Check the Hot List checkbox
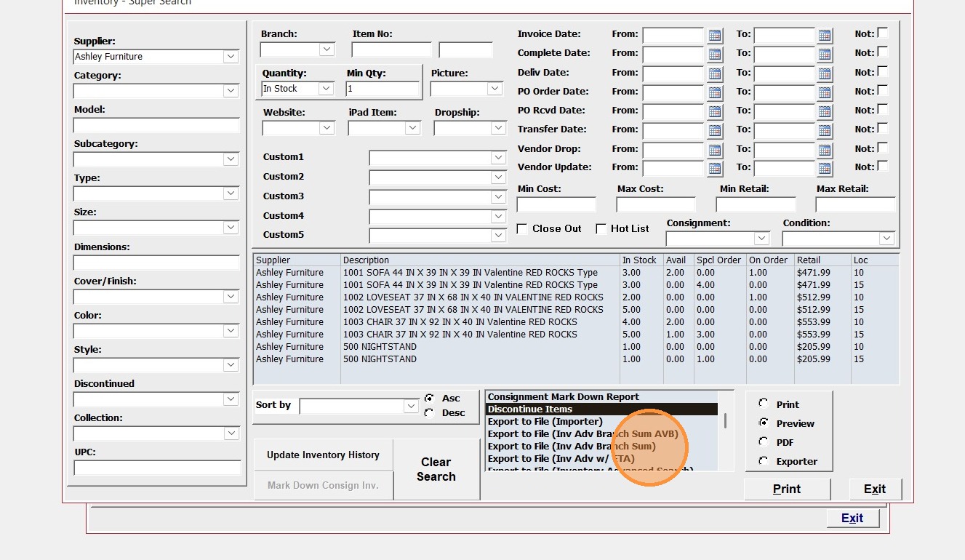 coord(601,229)
